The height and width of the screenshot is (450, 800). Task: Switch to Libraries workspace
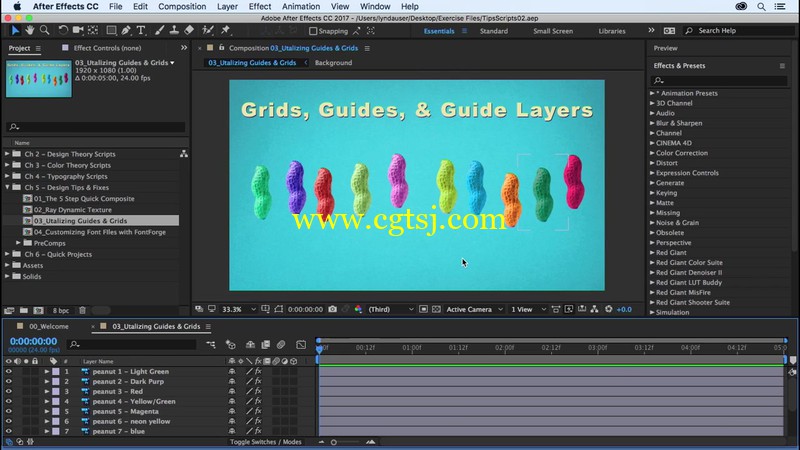pyautogui.click(x=612, y=31)
